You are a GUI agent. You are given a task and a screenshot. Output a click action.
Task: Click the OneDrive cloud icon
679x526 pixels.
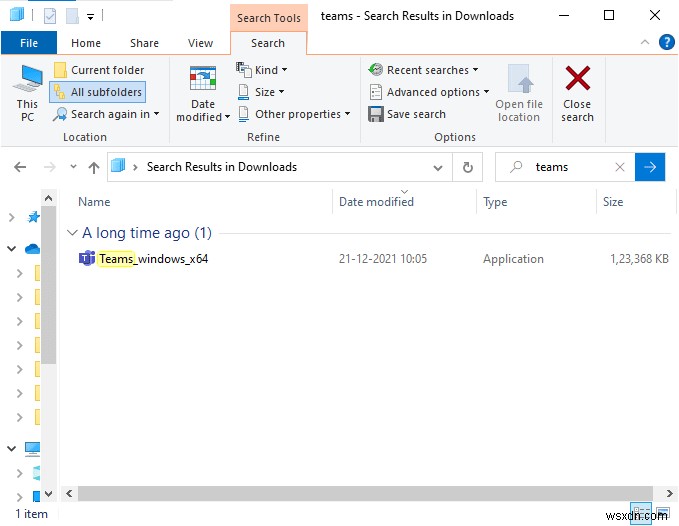(33, 249)
